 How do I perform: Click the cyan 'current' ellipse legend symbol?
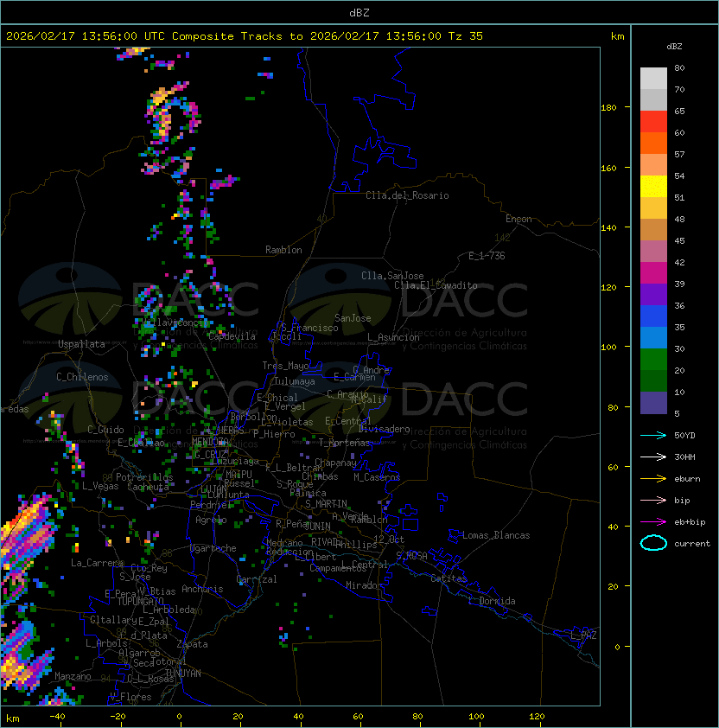pos(653,543)
